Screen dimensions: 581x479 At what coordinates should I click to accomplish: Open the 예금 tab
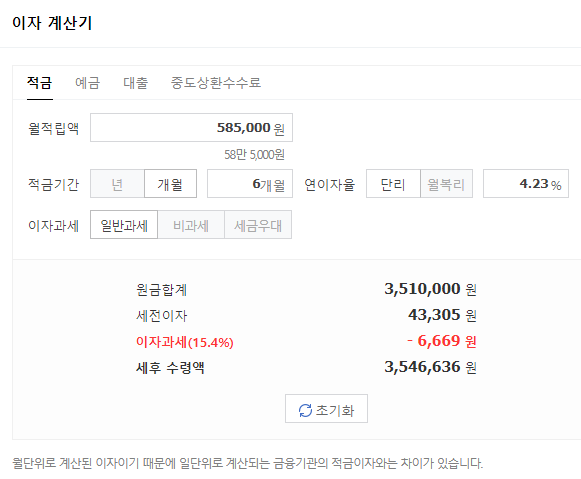tap(87, 82)
